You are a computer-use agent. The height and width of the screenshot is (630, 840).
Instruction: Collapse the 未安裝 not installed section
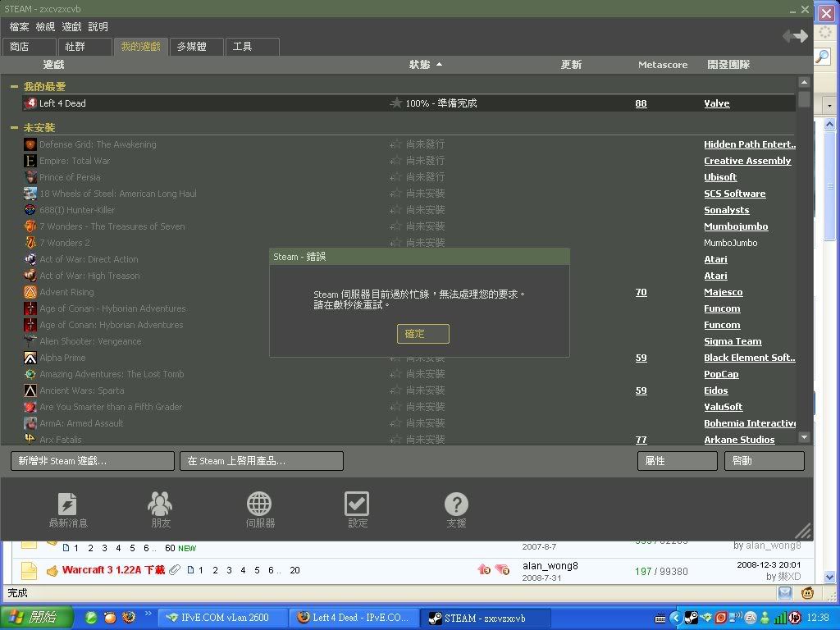click(15, 128)
